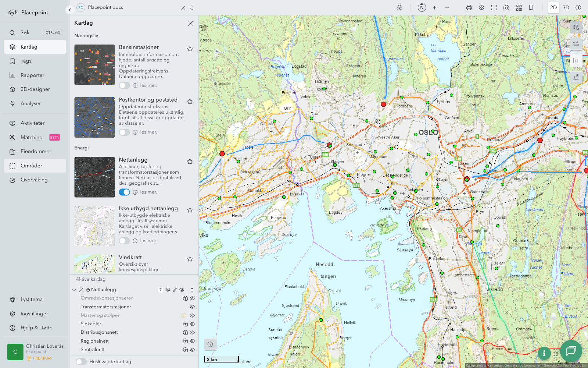Turn off the Nettanlegg layer toggle
The image size is (588, 368).
pos(124,192)
